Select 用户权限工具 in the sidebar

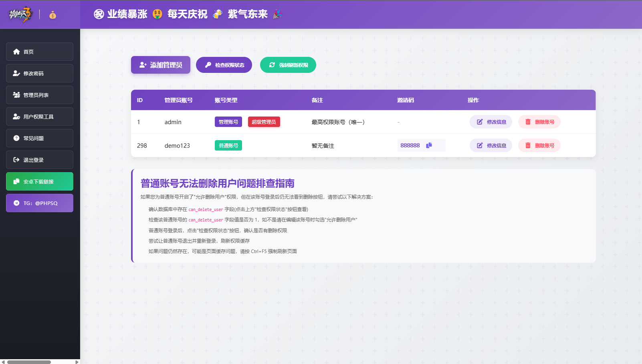(x=39, y=116)
